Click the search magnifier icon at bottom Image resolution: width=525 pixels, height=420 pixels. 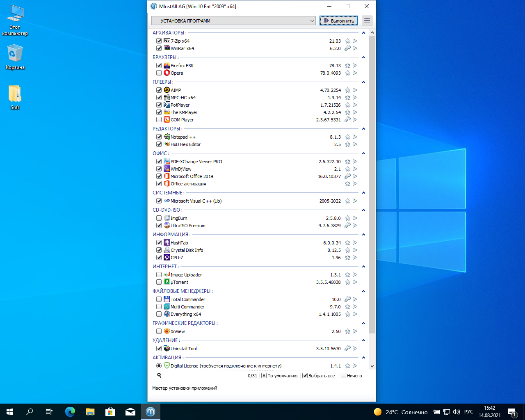(159, 375)
